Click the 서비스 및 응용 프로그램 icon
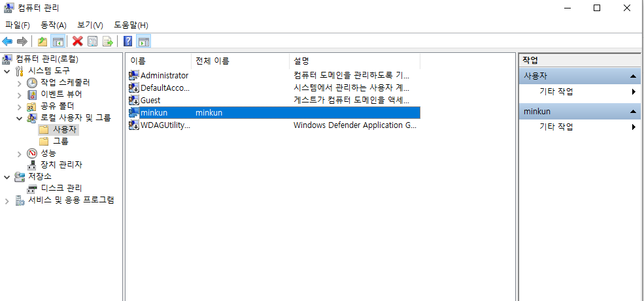Viewport: 644px width, 301px height. point(20,200)
